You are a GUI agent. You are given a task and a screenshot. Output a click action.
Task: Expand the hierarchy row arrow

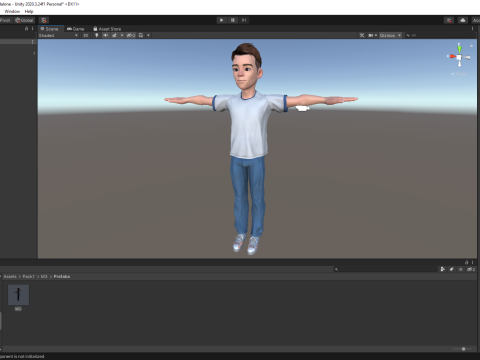[x=34, y=53]
